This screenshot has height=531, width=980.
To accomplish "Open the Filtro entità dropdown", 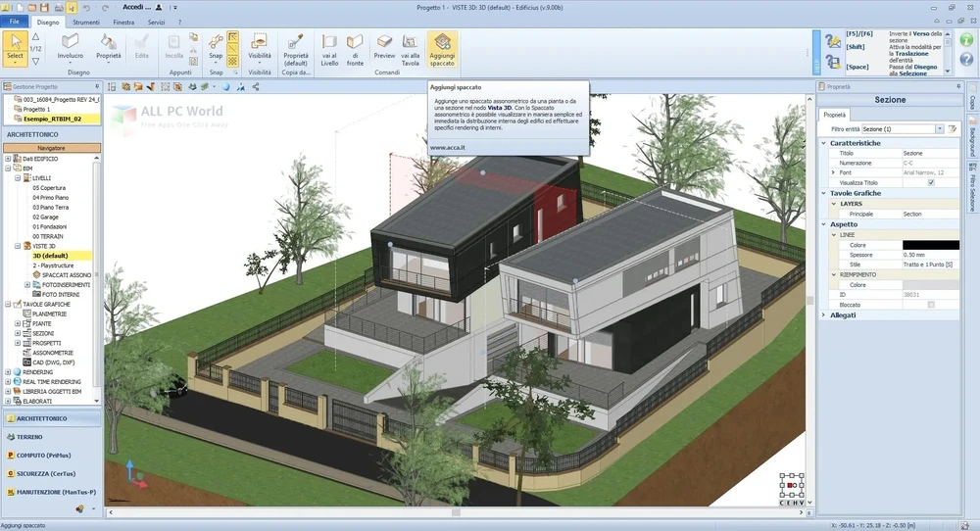I will click(939, 129).
